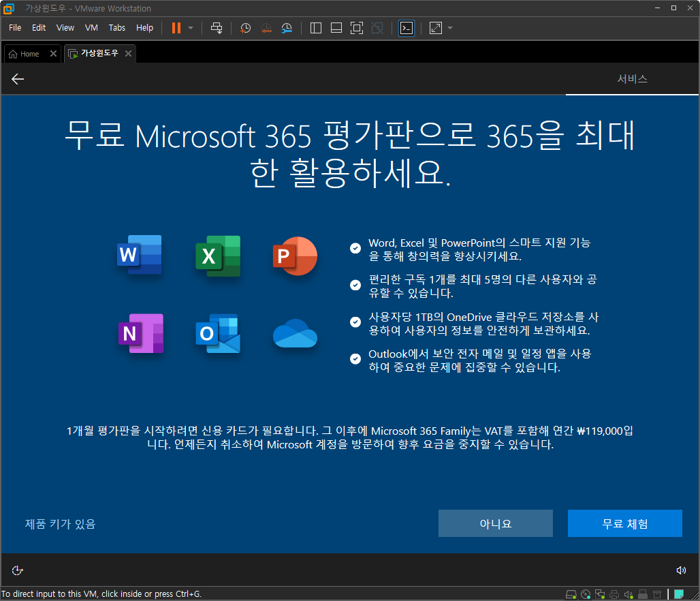700x601 pixels.
Task: Click the printer status icon
Action: (x=614, y=594)
